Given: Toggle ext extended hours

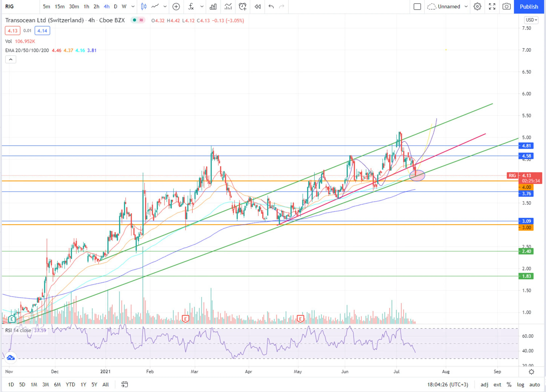Looking at the screenshot, I should pyautogui.click(x=497, y=385).
